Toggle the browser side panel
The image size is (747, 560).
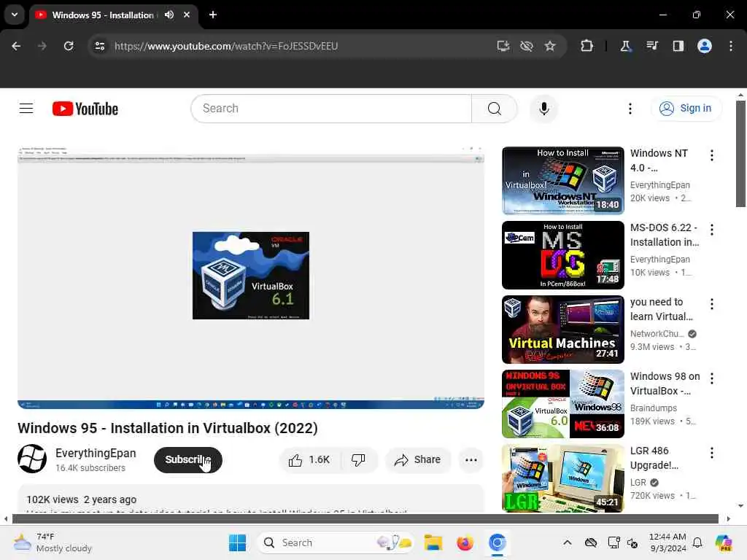pos(678,46)
